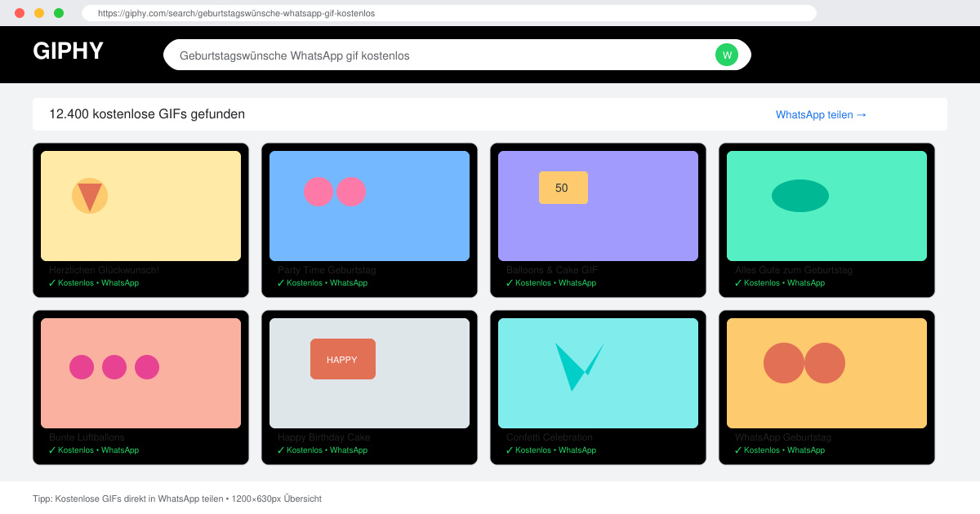Click the green oval shape on mint GIF
The image size is (980, 514).
point(800,196)
